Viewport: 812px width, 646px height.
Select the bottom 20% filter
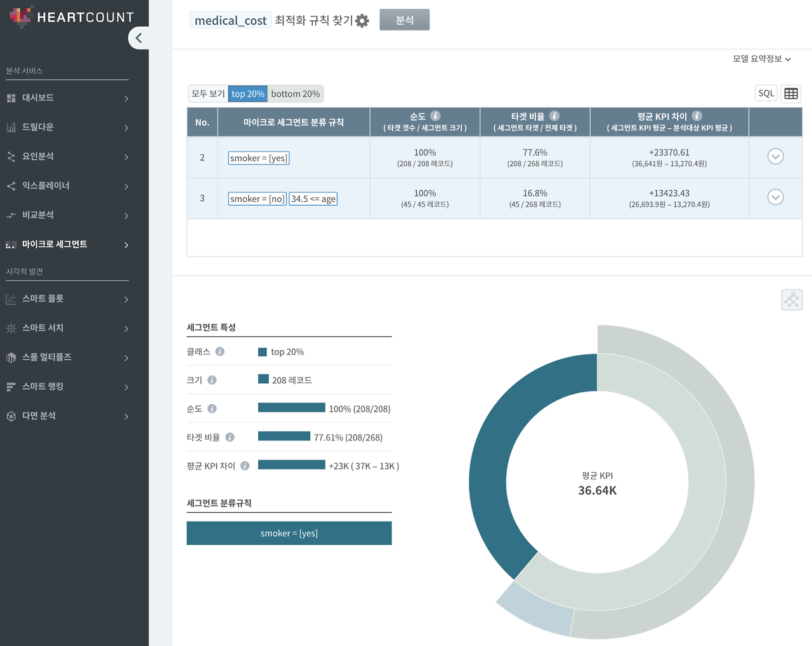click(296, 94)
